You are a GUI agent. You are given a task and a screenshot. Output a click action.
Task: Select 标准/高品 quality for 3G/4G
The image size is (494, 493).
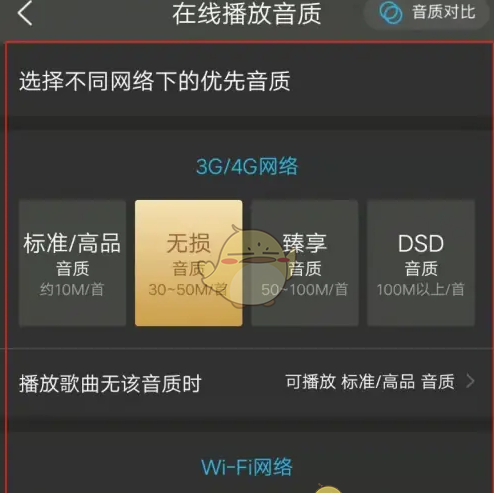pos(72,263)
